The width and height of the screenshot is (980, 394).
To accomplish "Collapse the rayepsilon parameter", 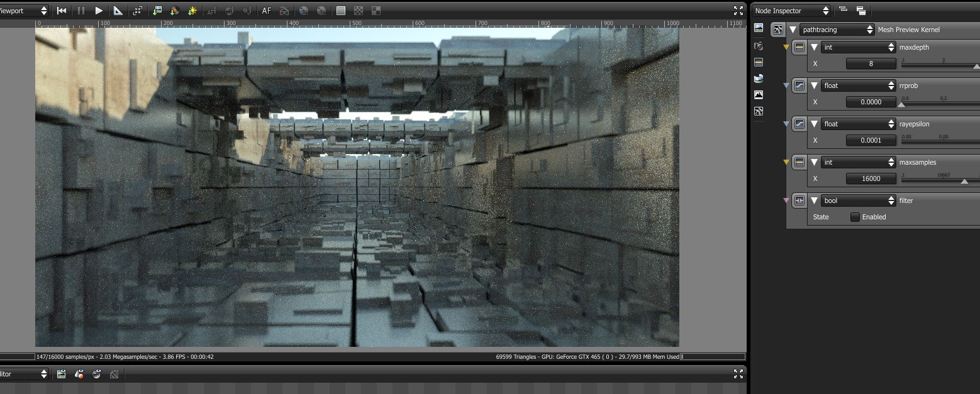I will pyautogui.click(x=814, y=124).
